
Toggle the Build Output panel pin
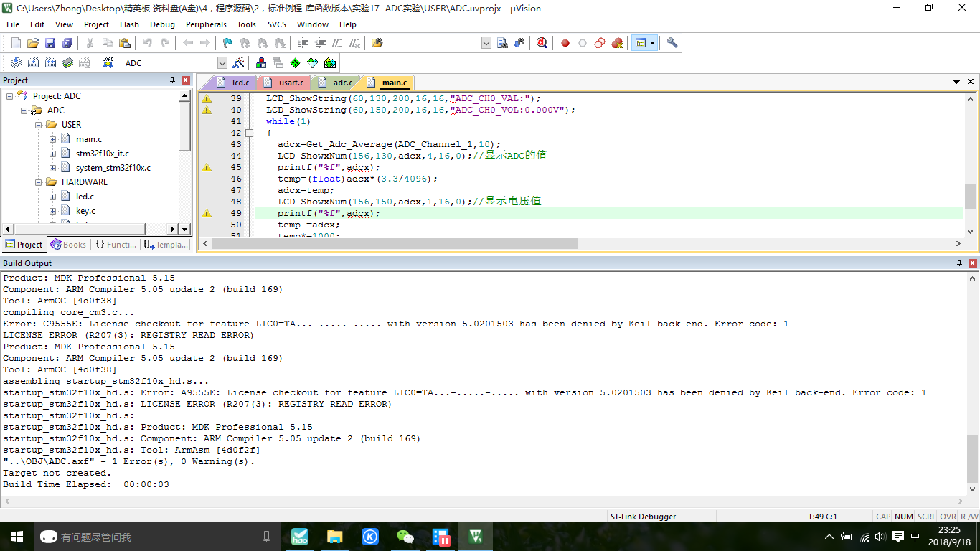[960, 263]
